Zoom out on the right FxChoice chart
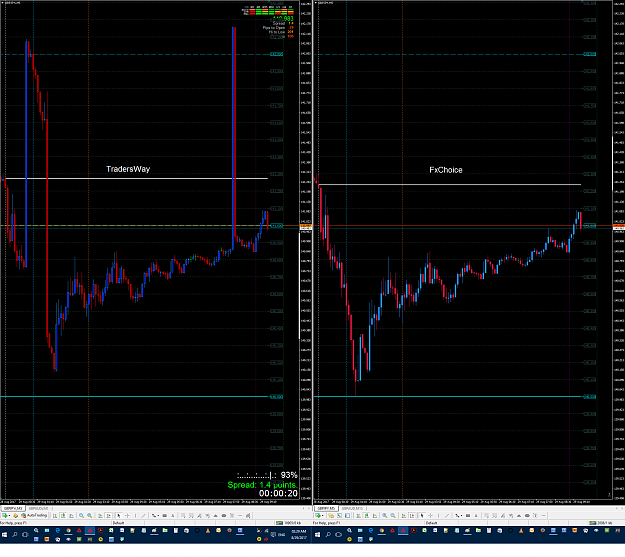The image size is (625, 557). (393, 516)
